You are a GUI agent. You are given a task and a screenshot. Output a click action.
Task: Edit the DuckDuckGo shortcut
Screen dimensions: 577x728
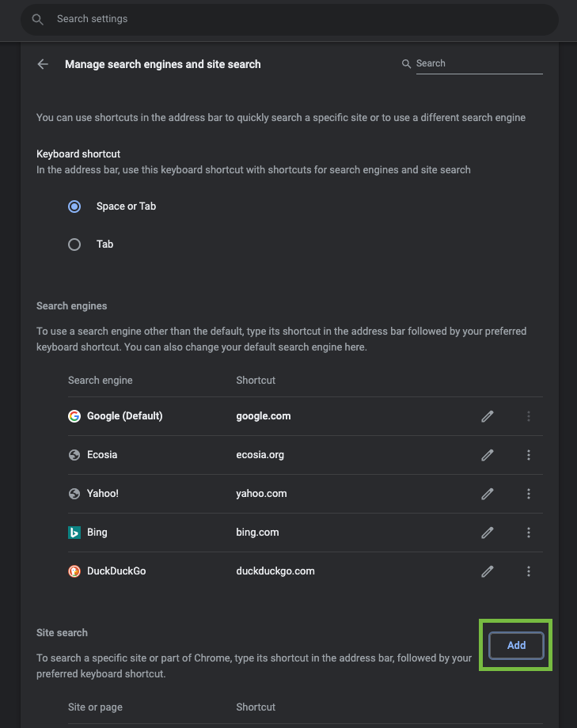(487, 571)
